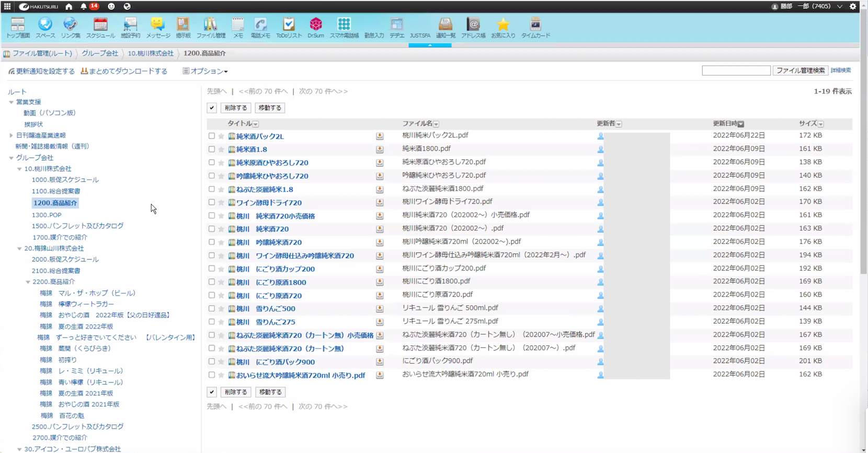The height and width of the screenshot is (453, 868).
Task: Open notifications bell with 14 badge
Action: (84, 6)
